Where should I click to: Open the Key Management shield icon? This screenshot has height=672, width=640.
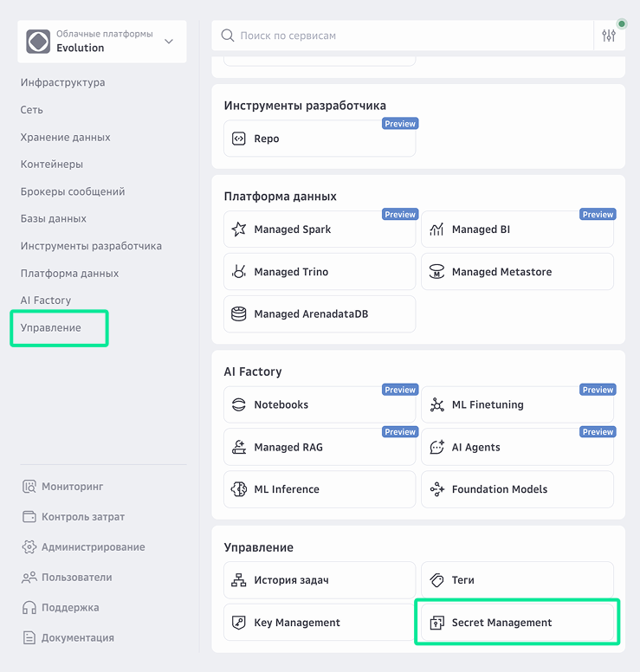[239, 623]
